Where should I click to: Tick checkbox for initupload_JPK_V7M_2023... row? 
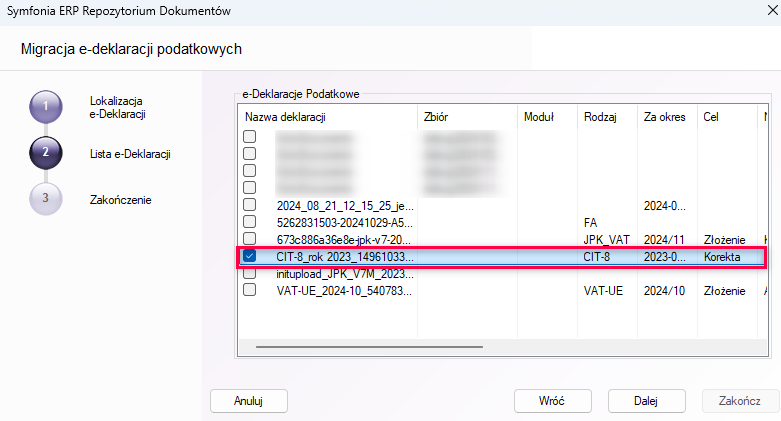(x=250, y=273)
